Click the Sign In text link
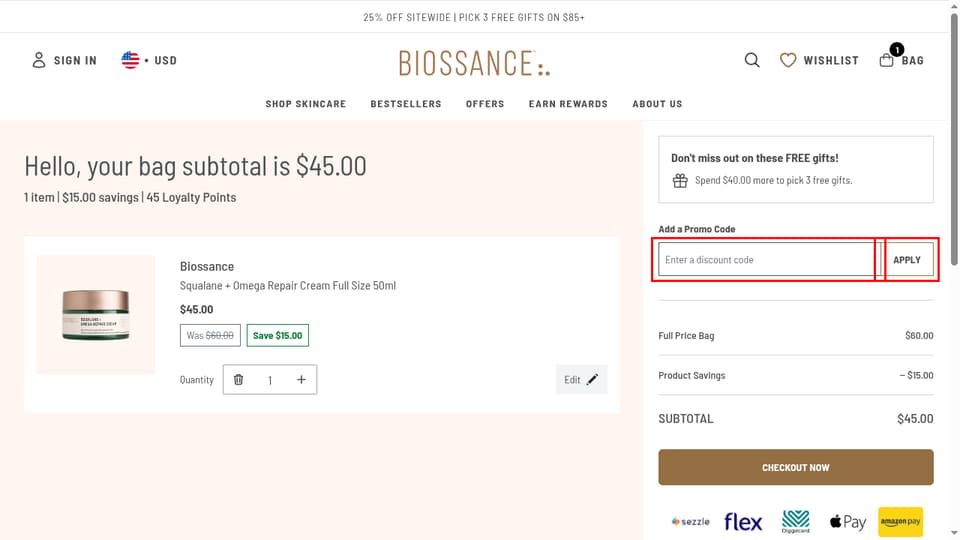Screen dimensions: 960x540 [x=75, y=60]
